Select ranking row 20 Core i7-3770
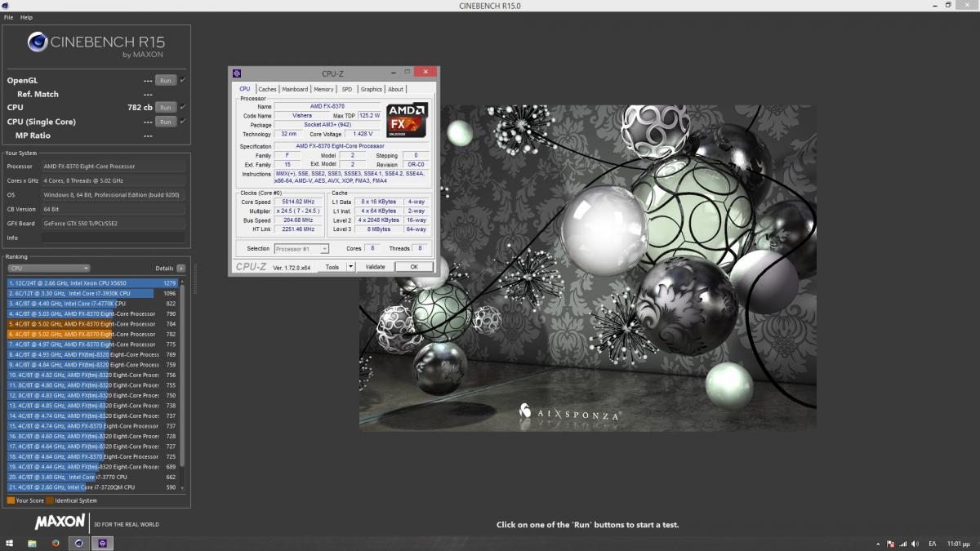Screen dimensions: 980x551 92,477
